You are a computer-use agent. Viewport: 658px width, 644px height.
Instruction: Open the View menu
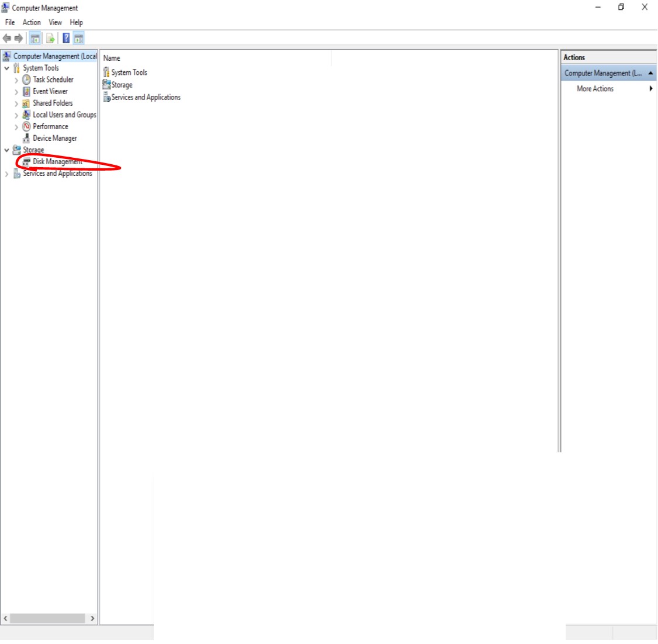(x=55, y=22)
